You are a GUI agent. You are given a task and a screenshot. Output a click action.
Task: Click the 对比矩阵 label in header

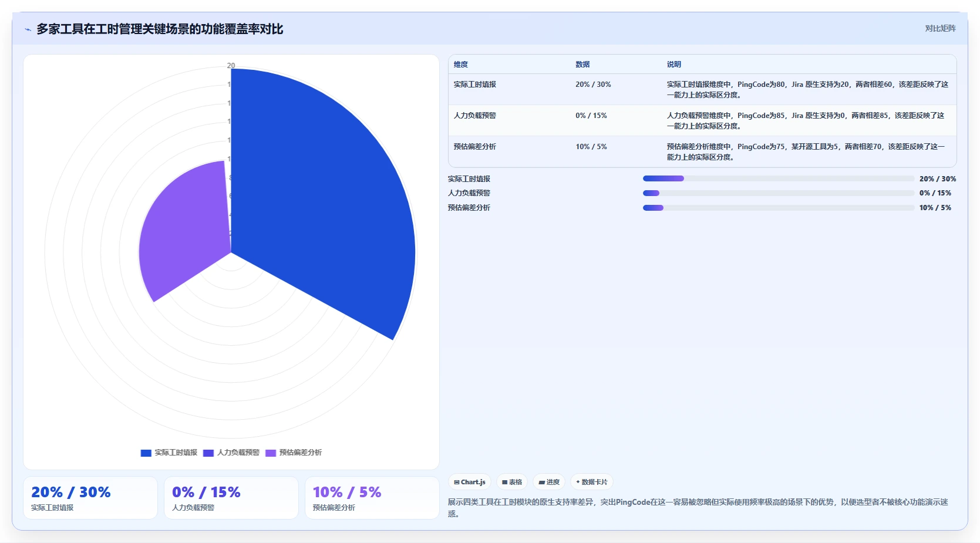coord(940,28)
